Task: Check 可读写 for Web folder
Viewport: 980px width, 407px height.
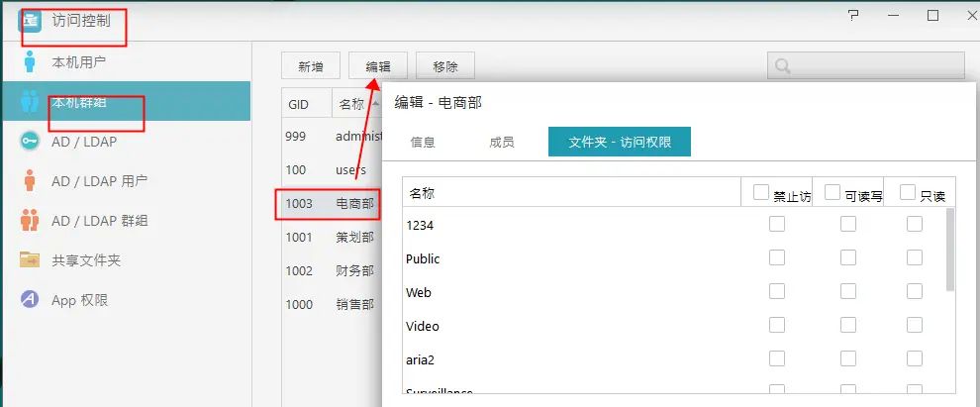Action: tap(848, 291)
